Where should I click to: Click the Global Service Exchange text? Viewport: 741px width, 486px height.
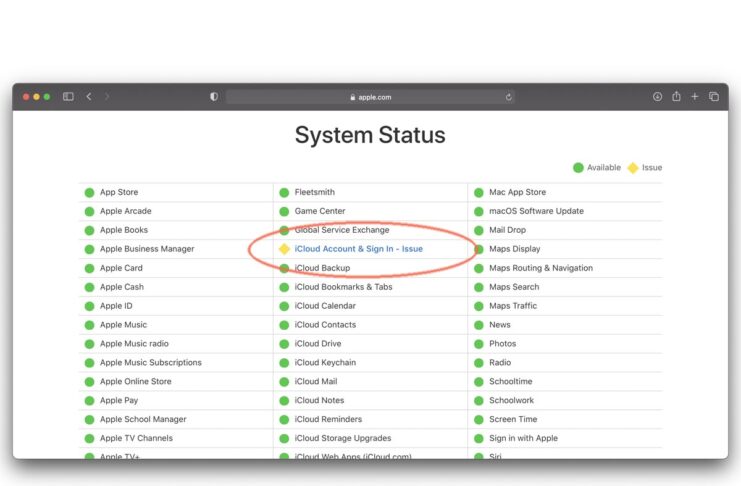click(342, 230)
